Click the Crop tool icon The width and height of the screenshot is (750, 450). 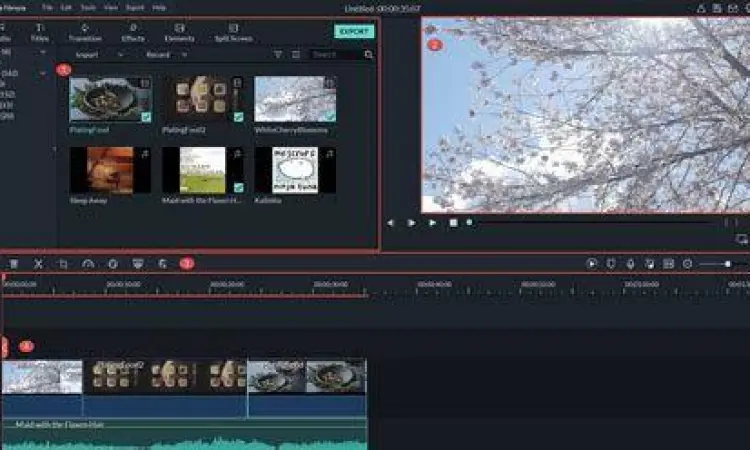click(63, 264)
